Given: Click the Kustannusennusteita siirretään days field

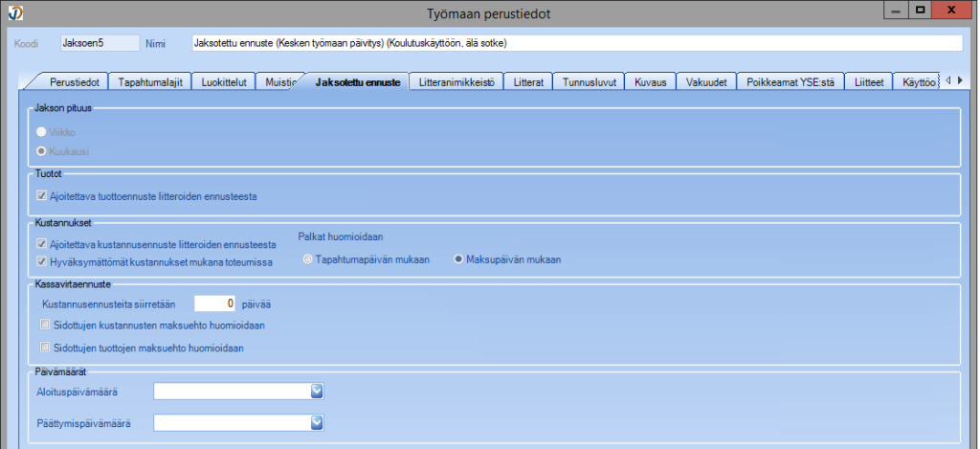Looking at the screenshot, I should click(215, 303).
